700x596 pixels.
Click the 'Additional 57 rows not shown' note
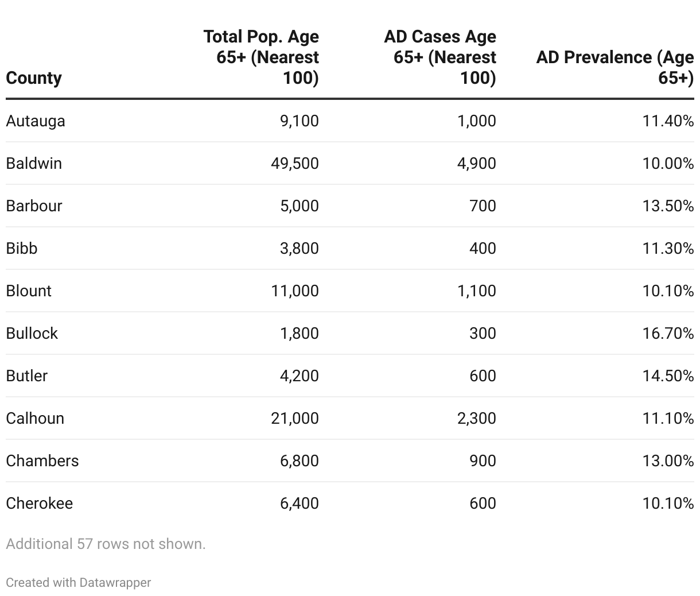[x=106, y=544]
